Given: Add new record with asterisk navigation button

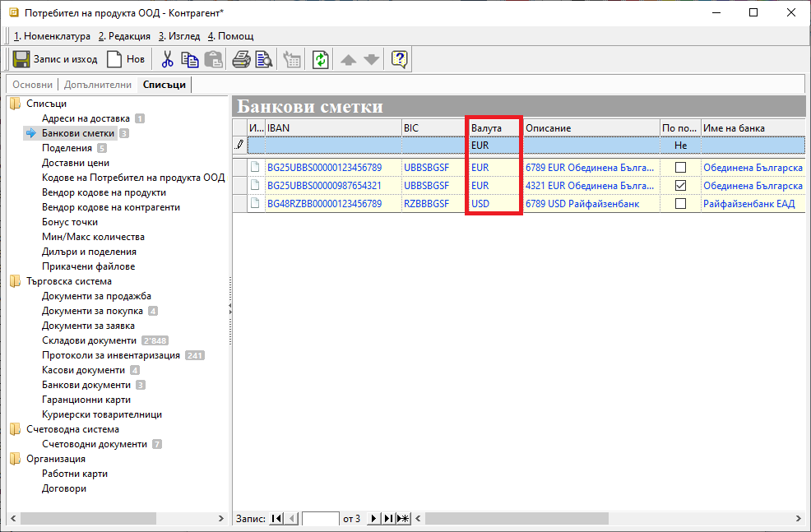Looking at the screenshot, I should (x=402, y=519).
